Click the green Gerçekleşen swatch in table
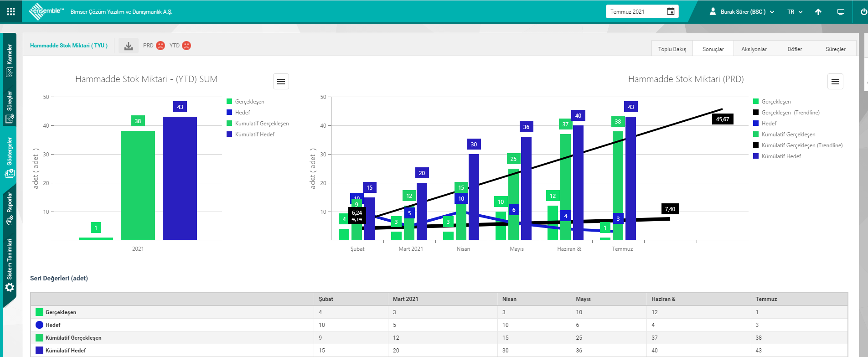Viewport: 868px width, 357px height. [x=39, y=312]
